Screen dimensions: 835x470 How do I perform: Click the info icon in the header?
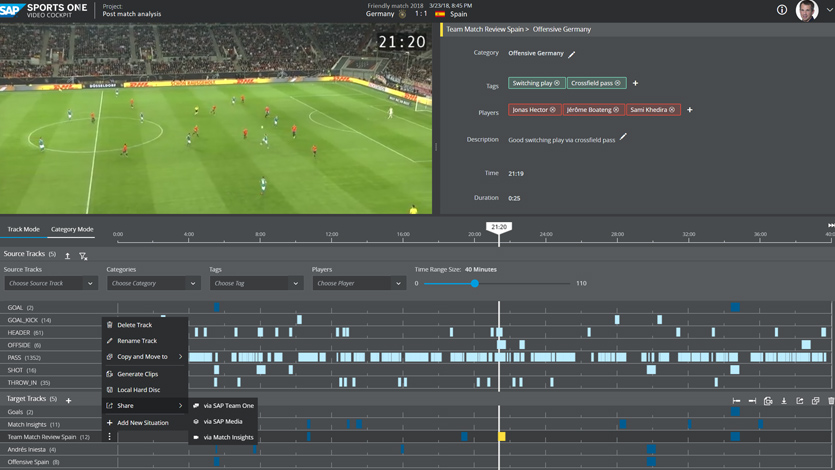[782, 10]
